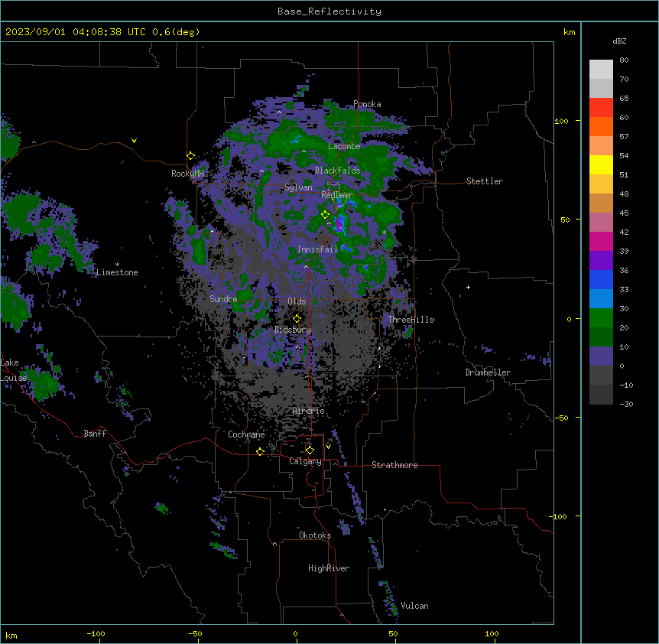Click the yellow marker above Didsbury
This screenshot has height=644, width=659.
click(x=297, y=319)
